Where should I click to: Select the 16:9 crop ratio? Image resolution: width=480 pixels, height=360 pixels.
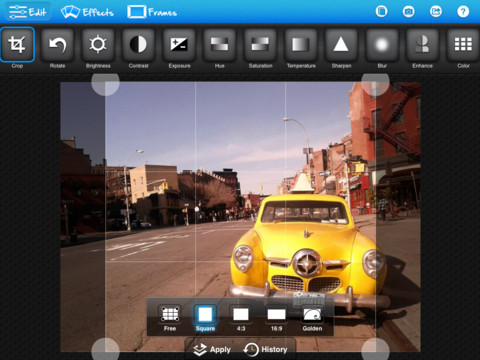pos(276,318)
